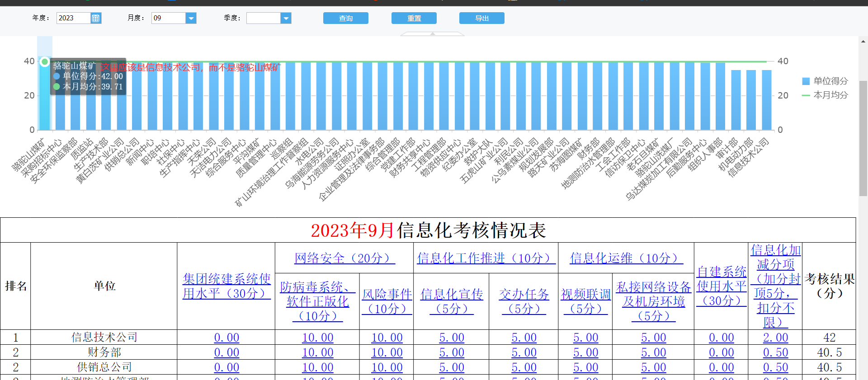This screenshot has height=380, width=868.
Task: Open the 风险事件（10分） column link
Action: (387, 301)
